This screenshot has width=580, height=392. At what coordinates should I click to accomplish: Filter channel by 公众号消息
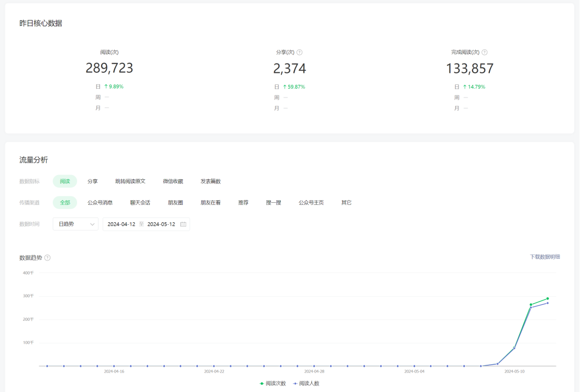(x=100, y=202)
